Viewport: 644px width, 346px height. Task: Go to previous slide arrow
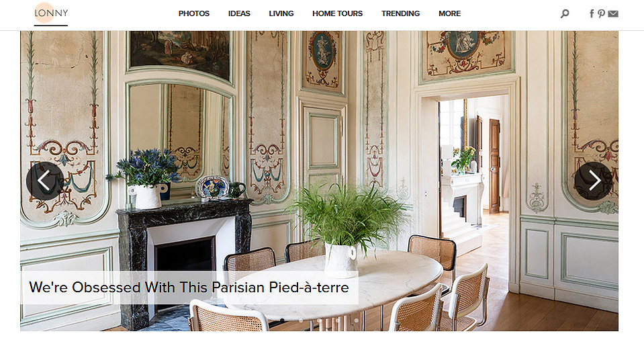45,181
